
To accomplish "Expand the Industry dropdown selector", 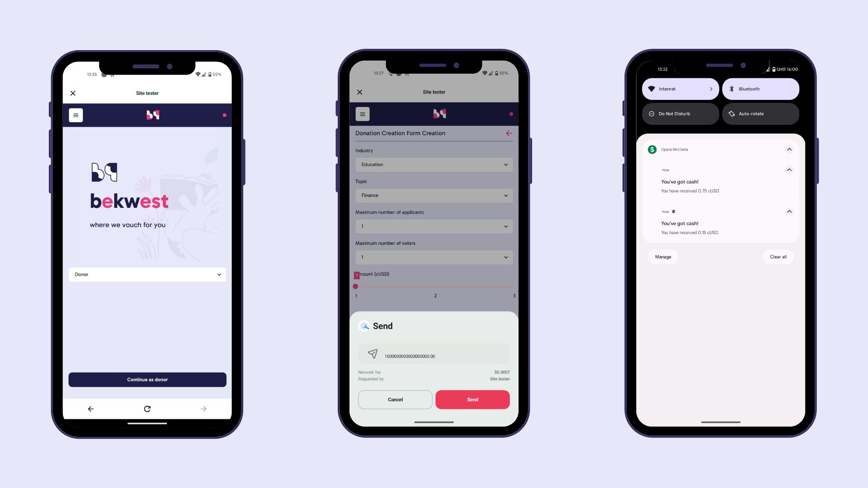I will (x=434, y=164).
